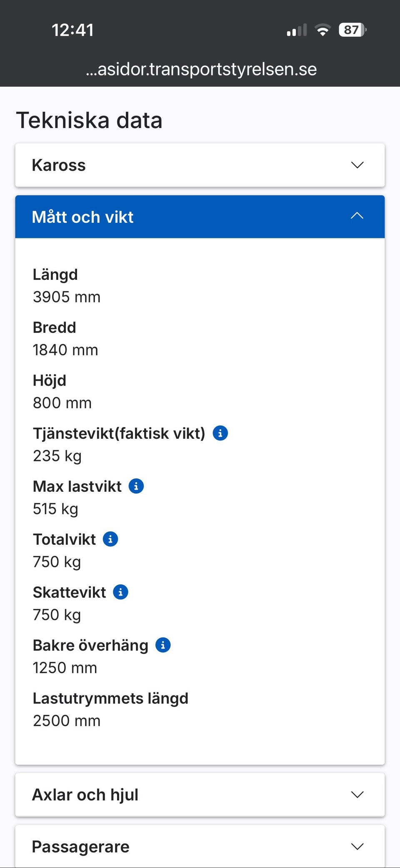Open the Kaross accordion header

(59, 165)
